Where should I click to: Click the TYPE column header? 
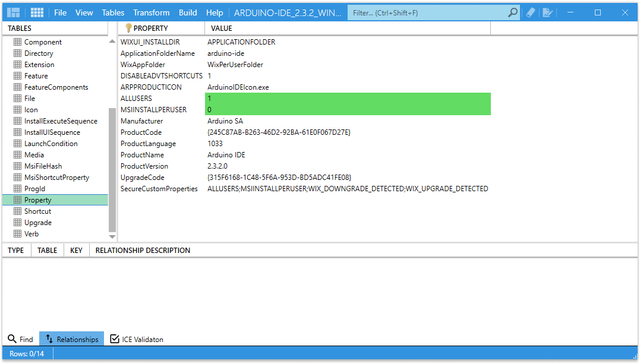point(16,250)
